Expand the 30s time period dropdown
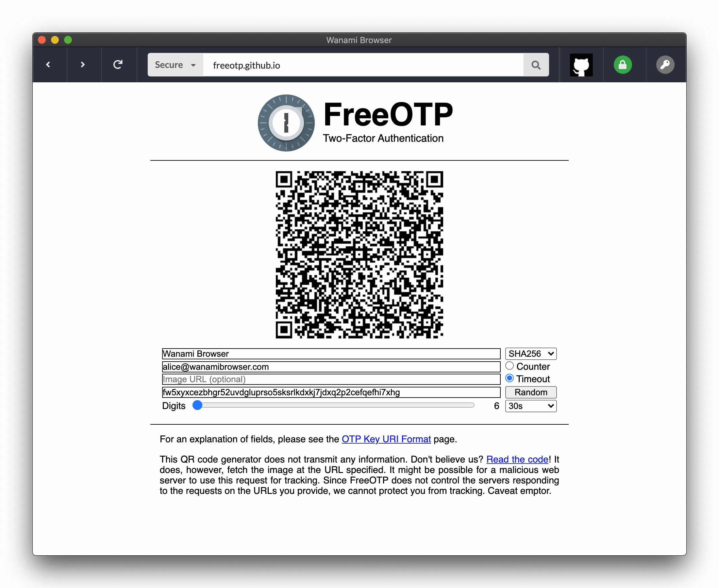 [529, 406]
